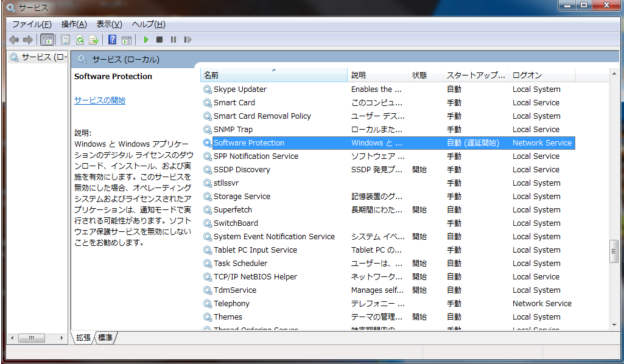Toggle show/hide console tree button
The image size is (624, 364).
click(47, 40)
